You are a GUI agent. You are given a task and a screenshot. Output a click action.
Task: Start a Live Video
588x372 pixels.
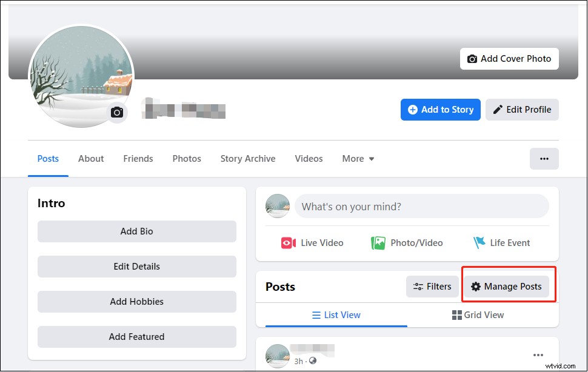(x=312, y=242)
